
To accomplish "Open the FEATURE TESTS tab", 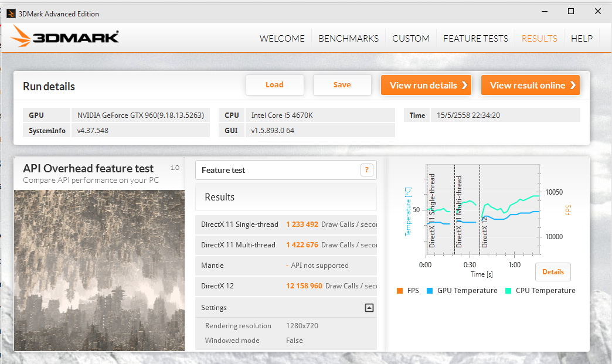I will click(475, 39).
